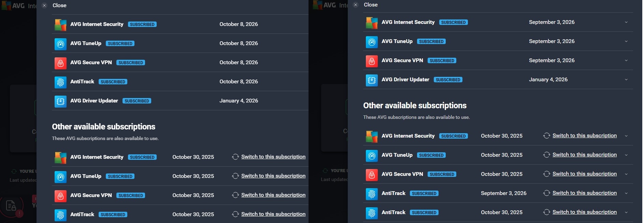Click AVG Secure VPN icon in September 3, 2026 row

[x=372, y=61]
